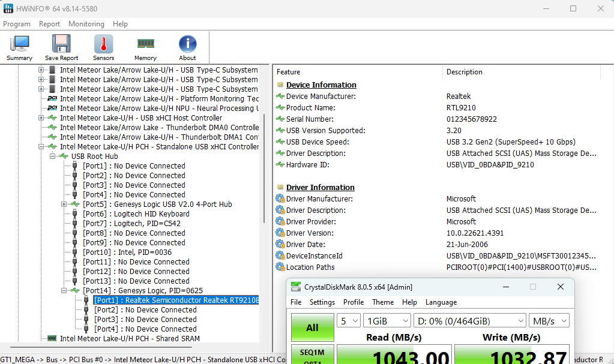Click the HWiNFO app icon in title bar

8,8
